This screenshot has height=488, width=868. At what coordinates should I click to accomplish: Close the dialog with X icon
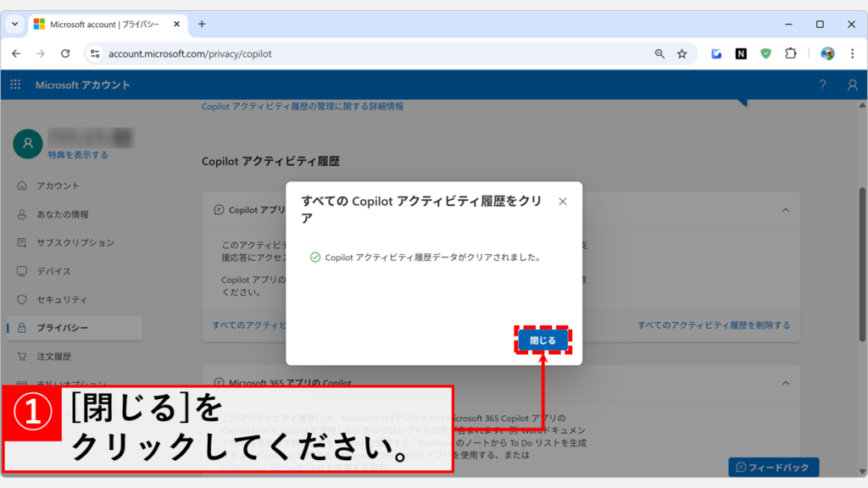(563, 202)
